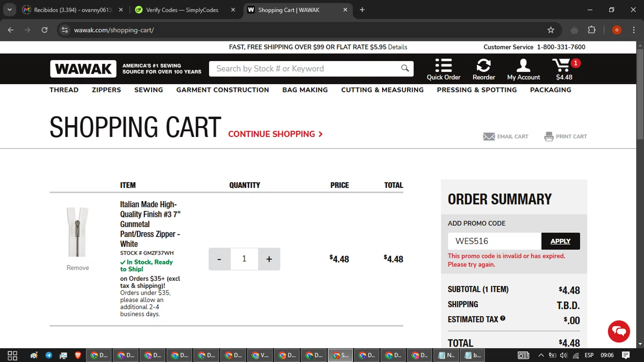Open the Chrome three-dot menu
Viewport: 644px width, 362px height.
click(634, 30)
